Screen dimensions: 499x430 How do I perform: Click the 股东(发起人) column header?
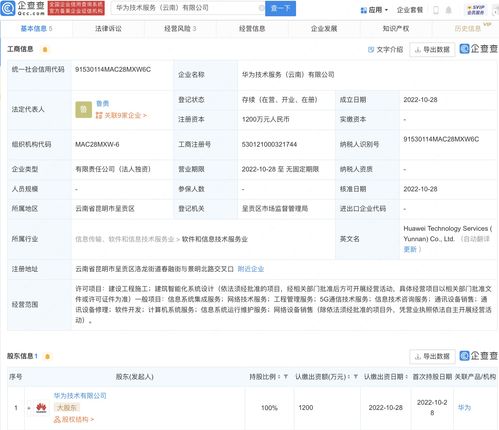coord(135,377)
